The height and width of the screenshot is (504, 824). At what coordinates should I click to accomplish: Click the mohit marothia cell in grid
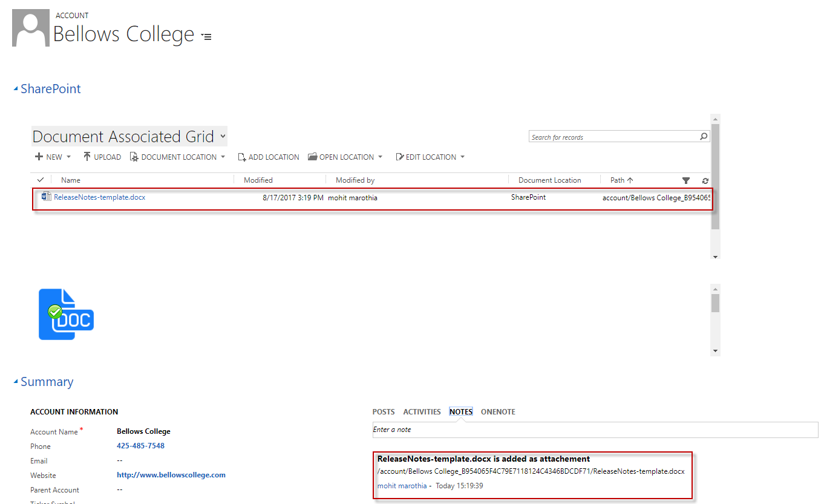point(353,198)
